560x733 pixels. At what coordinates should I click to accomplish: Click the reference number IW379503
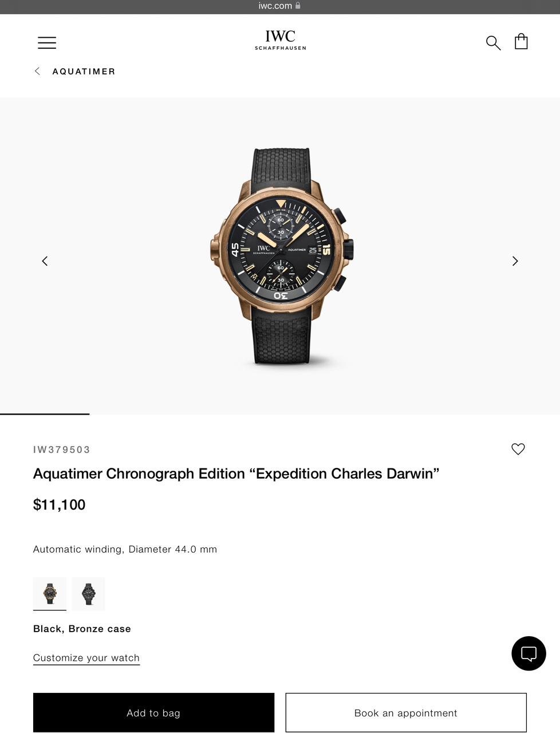click(x=62, y=450)
